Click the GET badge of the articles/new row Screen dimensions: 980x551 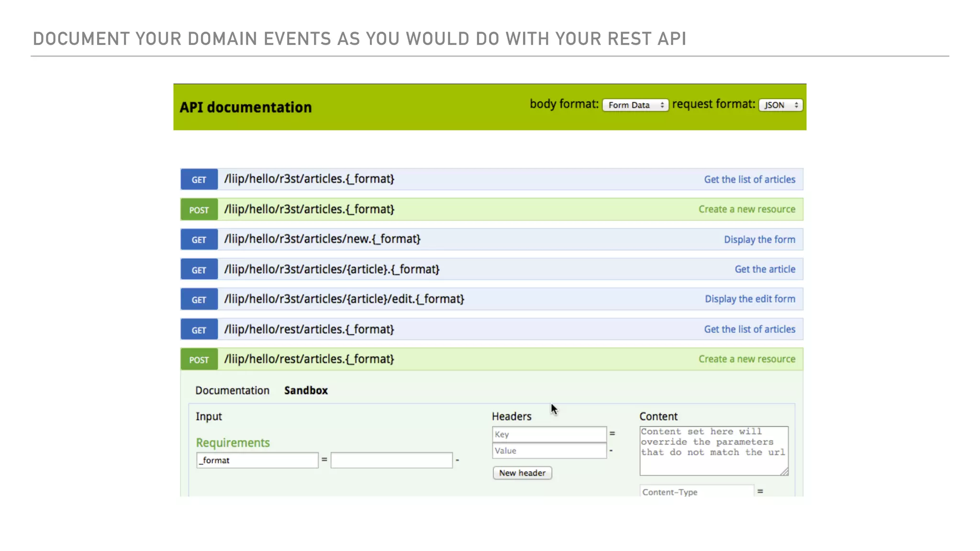pos(199,239)
